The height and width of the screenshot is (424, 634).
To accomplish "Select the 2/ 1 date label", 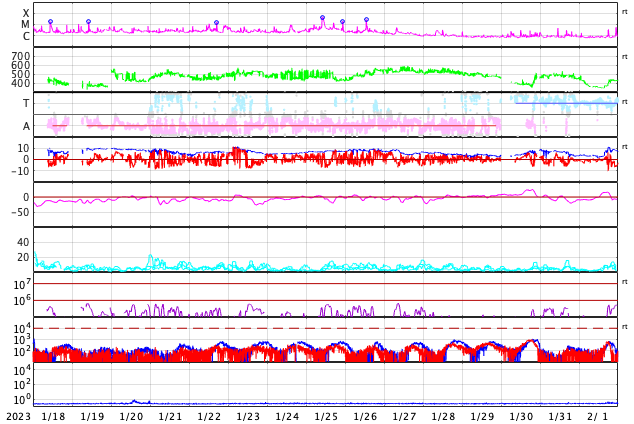I will point(598,416).
